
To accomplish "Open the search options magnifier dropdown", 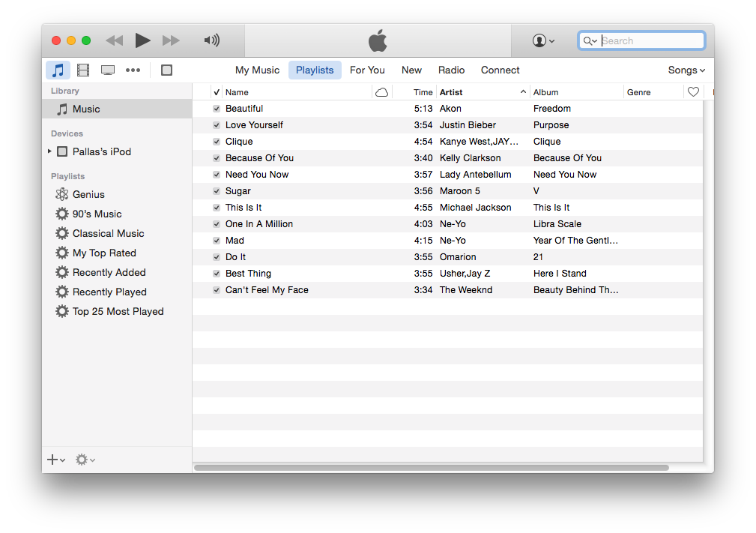I will (x=590, y=41).
